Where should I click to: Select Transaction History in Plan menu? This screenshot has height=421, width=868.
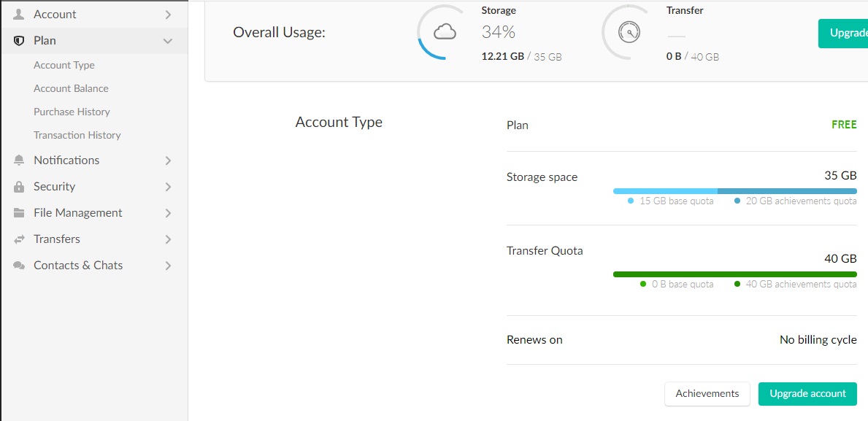click(77, 135)
